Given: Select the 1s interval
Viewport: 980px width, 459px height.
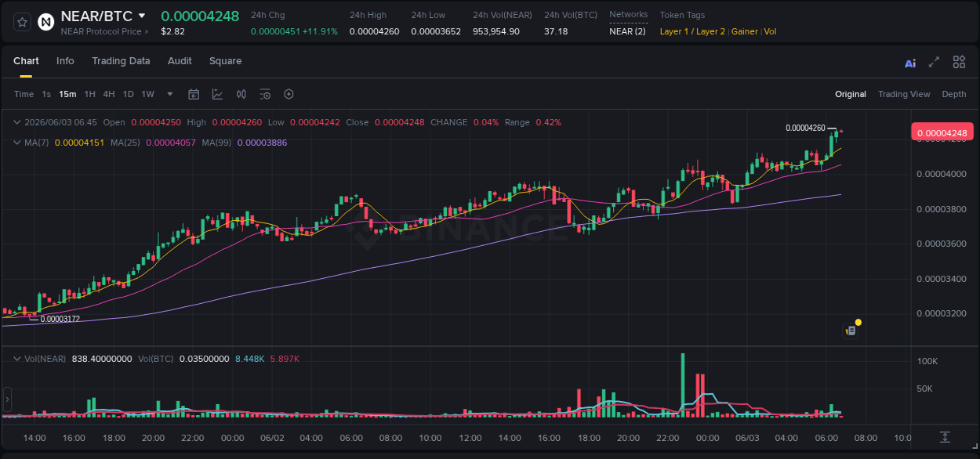Looking at the screenshot, I should [46, 94].
